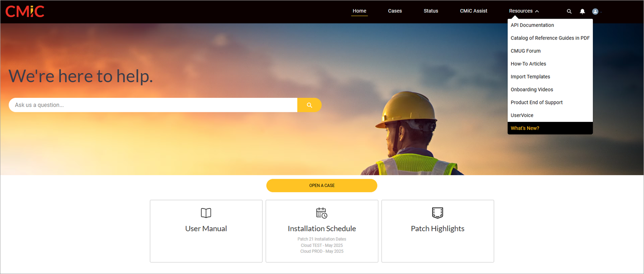
Task: Click the Installation Schedule calendar icon
Action: click(x=322, y=213)
